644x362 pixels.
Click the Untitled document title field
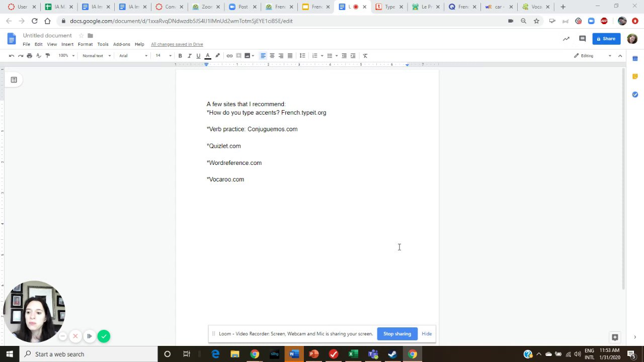[x=47, y=36]
